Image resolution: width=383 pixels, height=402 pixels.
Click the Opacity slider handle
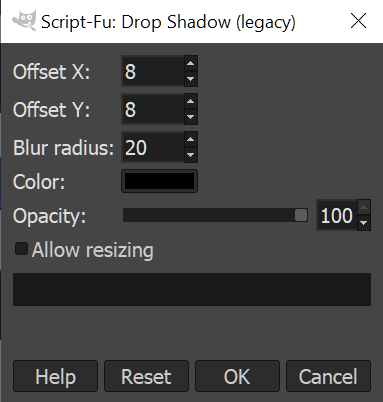click(301, 215)
